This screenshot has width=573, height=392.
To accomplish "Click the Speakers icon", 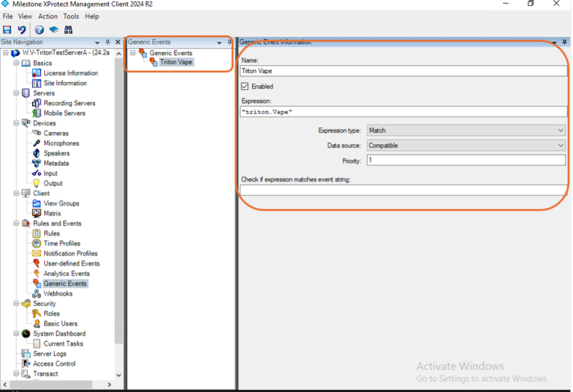I will pos(37,154).
